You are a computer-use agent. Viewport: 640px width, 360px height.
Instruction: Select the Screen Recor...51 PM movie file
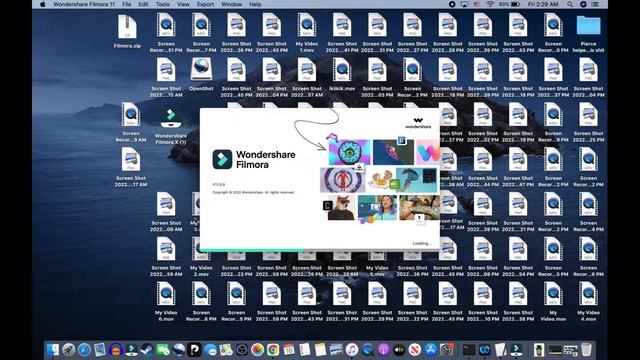pyautogui.click(x=166, y=25)
